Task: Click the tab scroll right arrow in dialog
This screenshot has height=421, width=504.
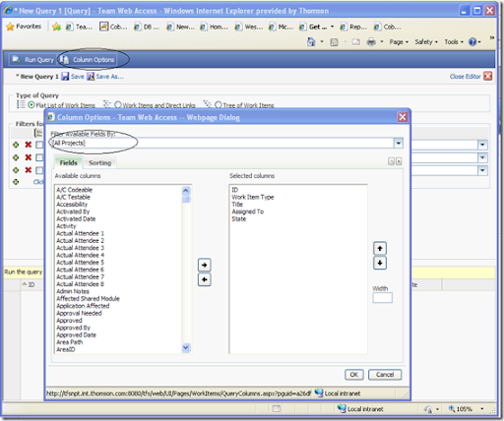Action: click(399, 161)
